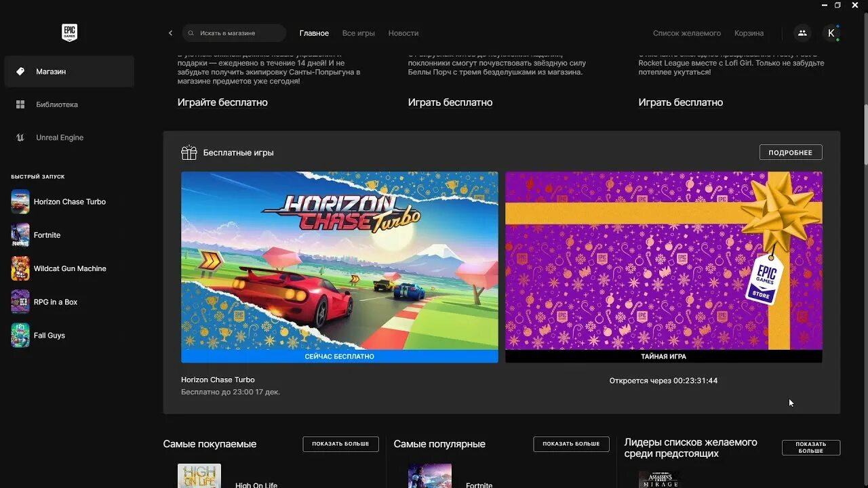Click the Fortnite title in popular list
The height and width of the screenshot is (488, 868).
pyautogui.click(x=479, y=485)
